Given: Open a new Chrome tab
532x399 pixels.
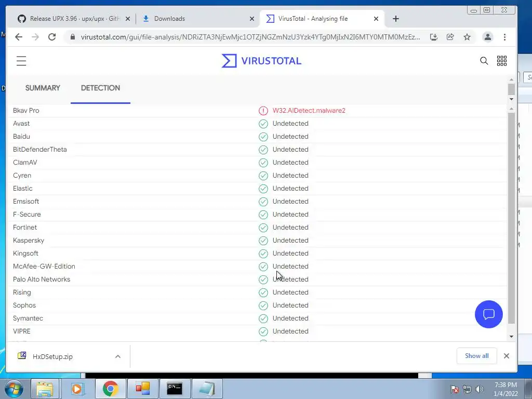Looking at the screenshot, I should (x=395, y=19).
